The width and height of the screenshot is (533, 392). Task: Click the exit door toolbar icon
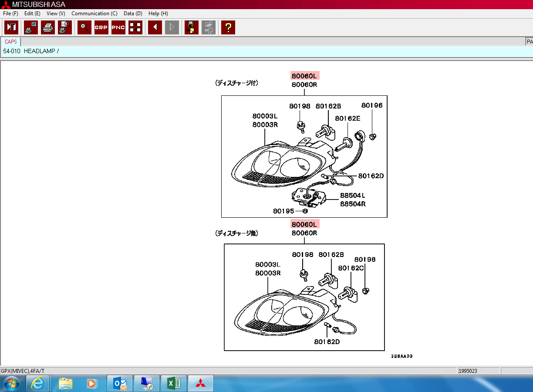(11, 27)
